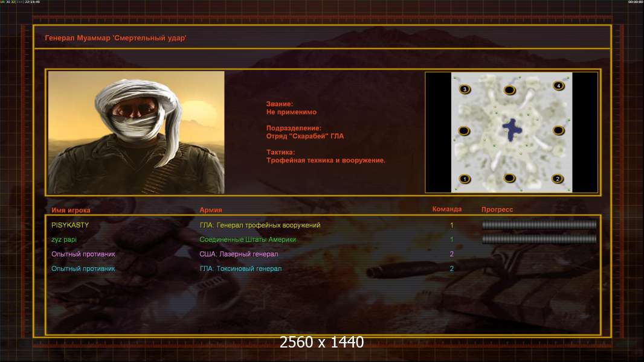Click empty start slot on right edge of minimap
Image resolution: width=644 pixels, height=362 pixels.
(x=558, y=130)
